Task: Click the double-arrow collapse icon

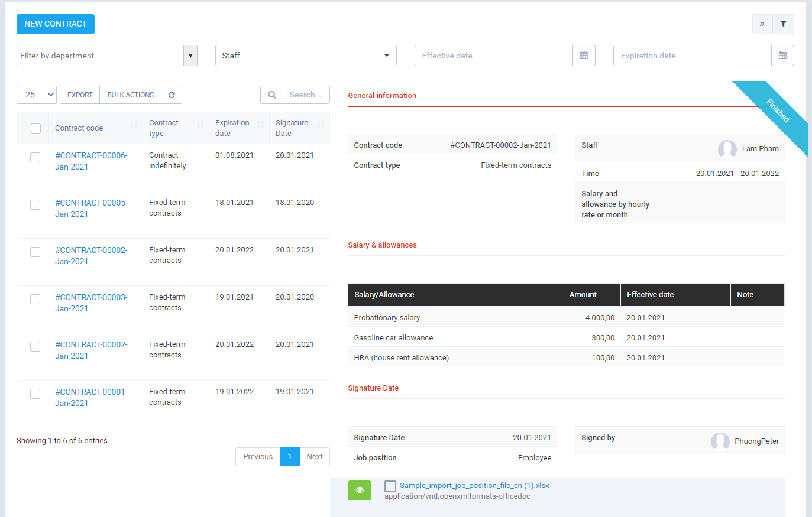Action: click(762, 24)
